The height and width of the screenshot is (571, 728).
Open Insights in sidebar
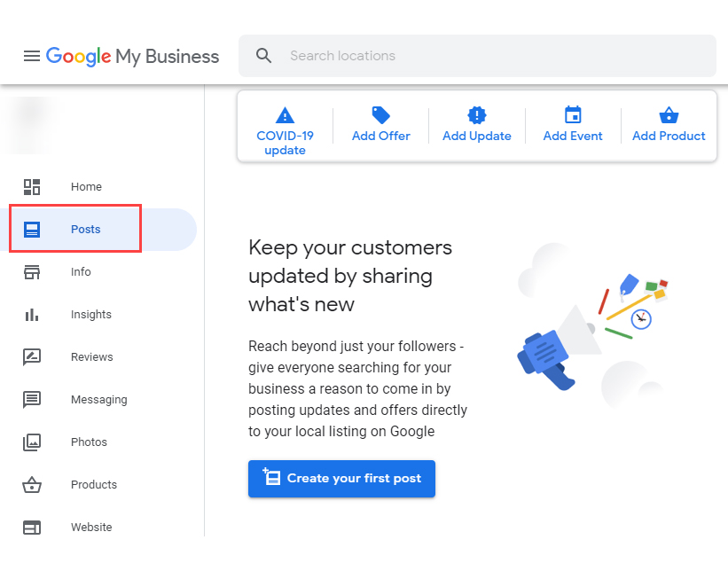click(91, 315)
